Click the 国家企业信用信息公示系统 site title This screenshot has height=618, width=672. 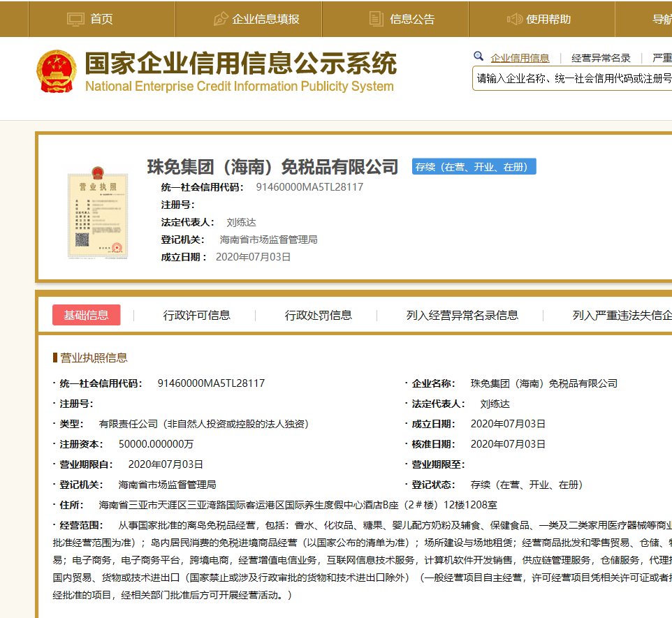[x=240, y=64]
